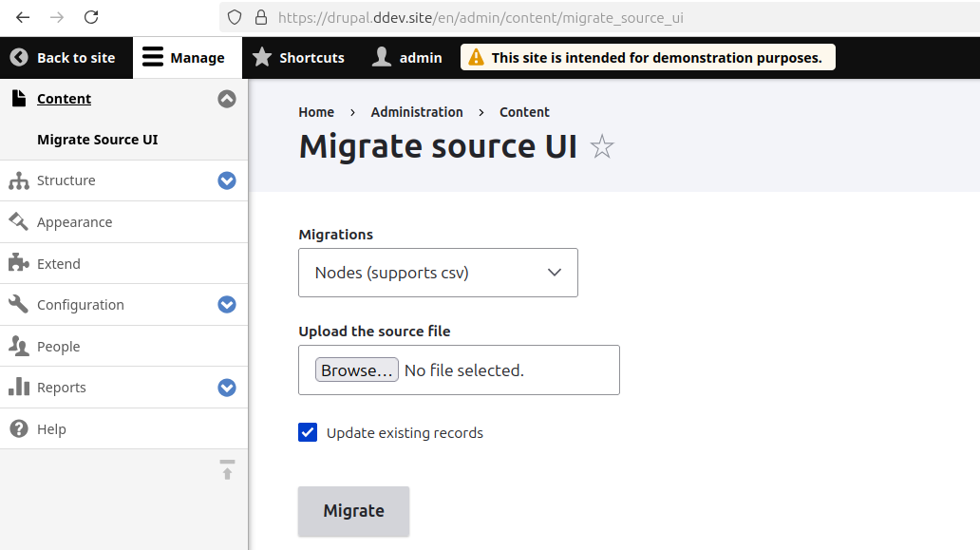Collapse the Content menu section
The width and height of the screenshot is (980, 550).
tap(226, 98)
